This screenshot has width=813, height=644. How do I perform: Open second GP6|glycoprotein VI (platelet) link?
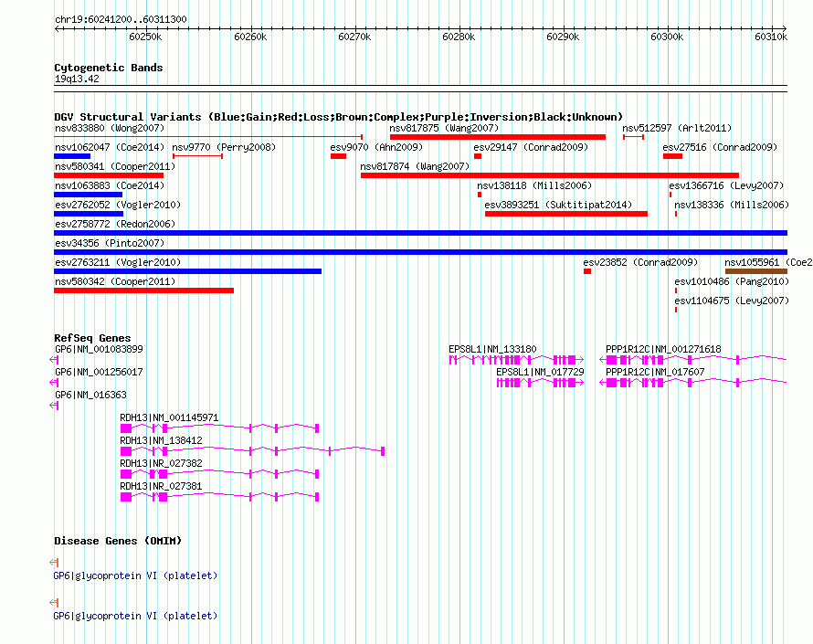pos(135,616)
